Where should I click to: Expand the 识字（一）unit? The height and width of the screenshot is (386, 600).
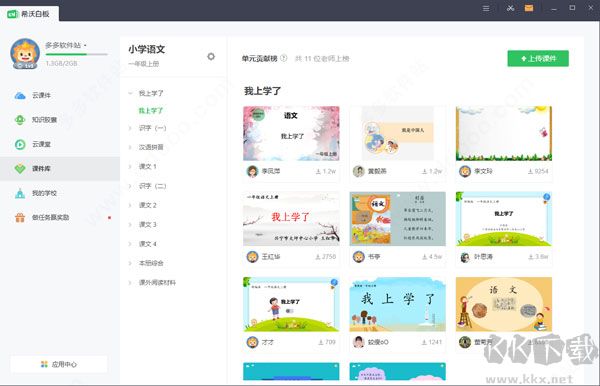[x=130, y=128]
